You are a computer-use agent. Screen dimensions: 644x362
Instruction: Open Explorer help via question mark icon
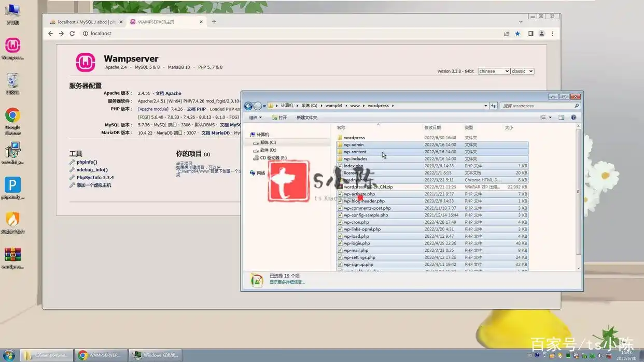tap(573, 118)
